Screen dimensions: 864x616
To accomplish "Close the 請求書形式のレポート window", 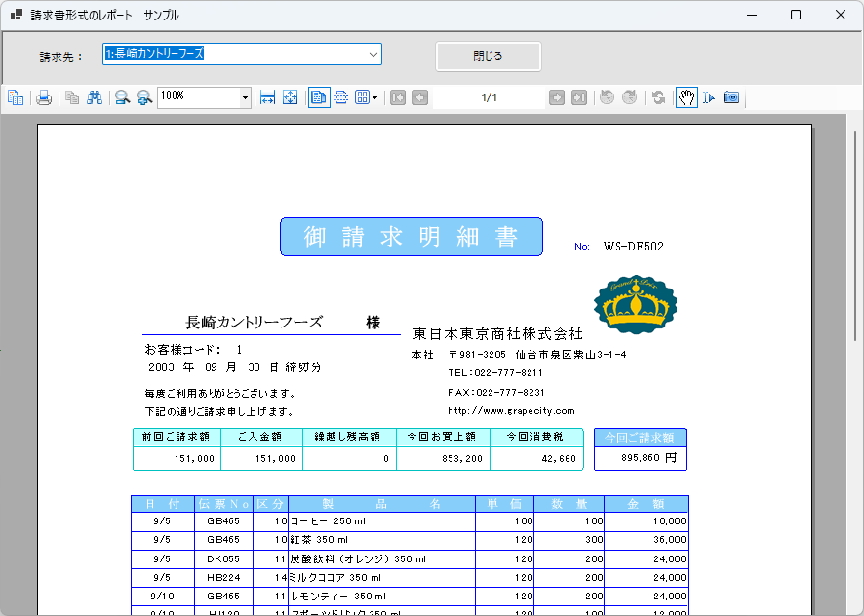I will [x=841, y=15].
